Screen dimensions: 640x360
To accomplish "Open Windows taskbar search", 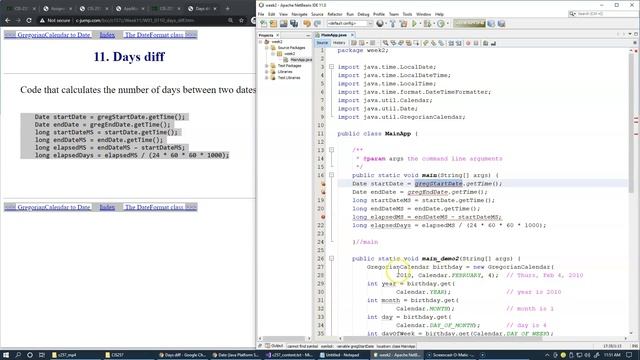I will [x=18, y=355].
